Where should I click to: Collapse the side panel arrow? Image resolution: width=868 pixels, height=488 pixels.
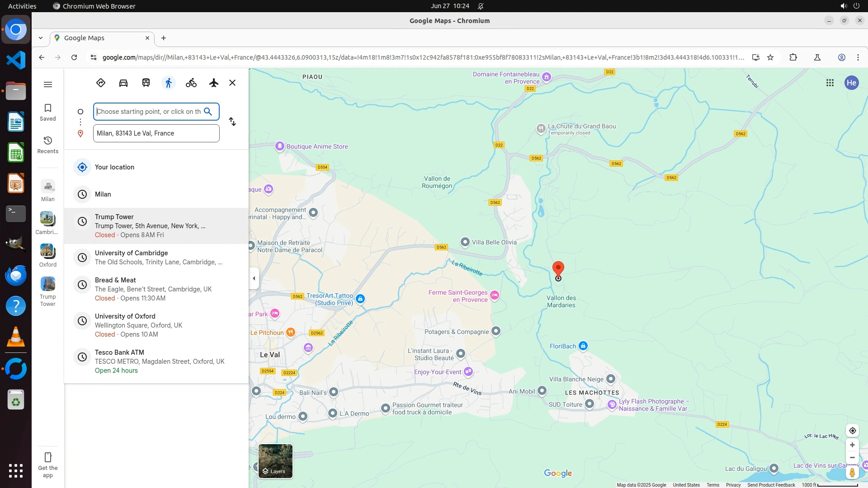tap(254, 278)
